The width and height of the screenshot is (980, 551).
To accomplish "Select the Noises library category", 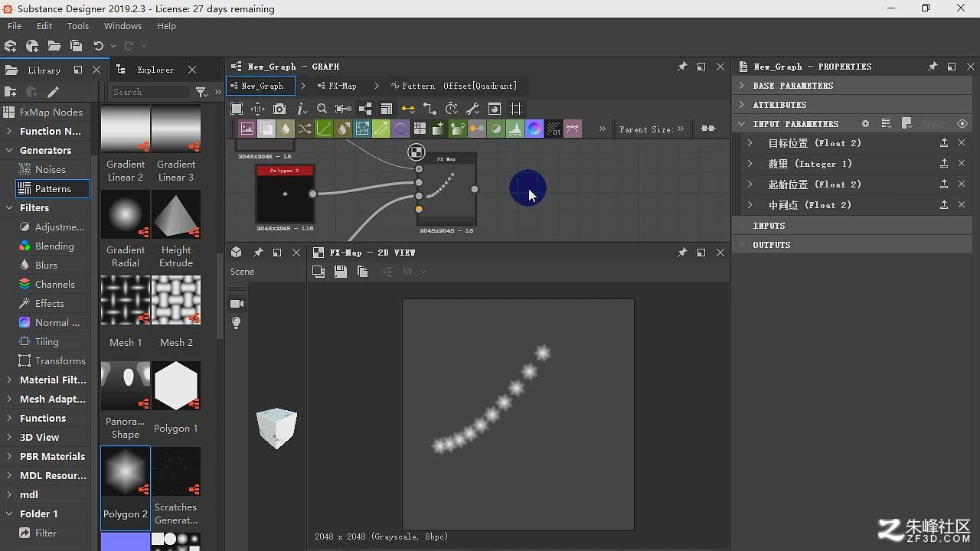I will click(x=51, y=169).
